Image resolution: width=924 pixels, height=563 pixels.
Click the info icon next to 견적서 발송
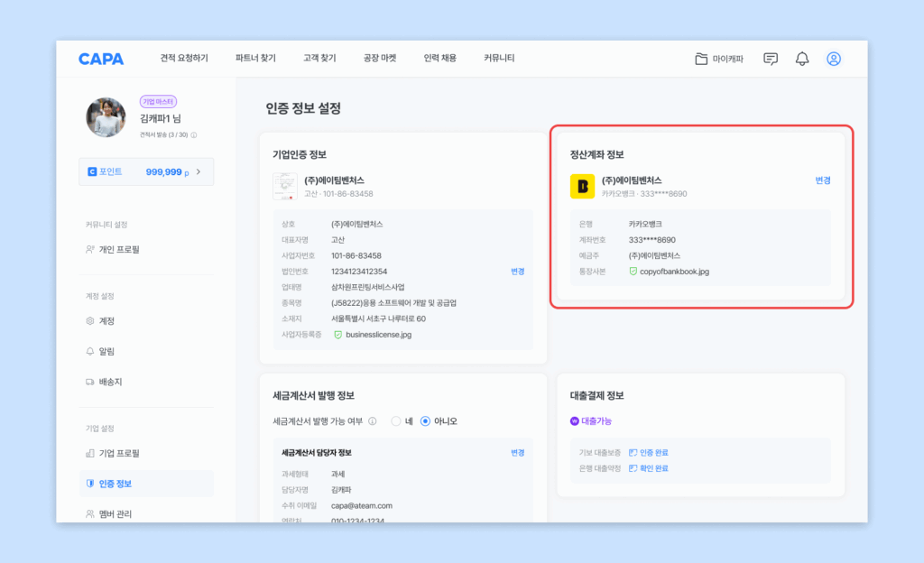point(194,134)
